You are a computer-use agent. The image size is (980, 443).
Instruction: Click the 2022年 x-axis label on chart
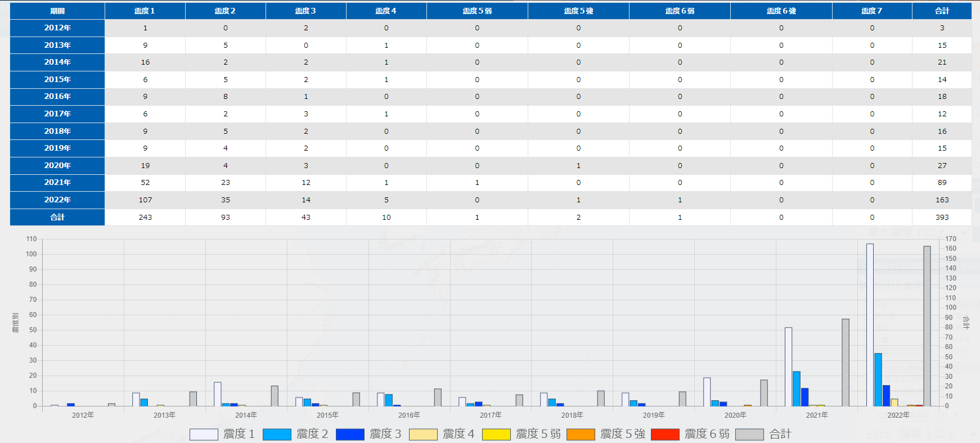point(898,415)
